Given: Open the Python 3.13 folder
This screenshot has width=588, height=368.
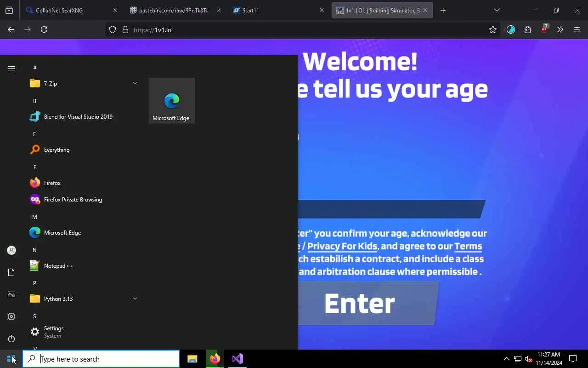Looking at the screenshot, I should [x=83, y=299].
